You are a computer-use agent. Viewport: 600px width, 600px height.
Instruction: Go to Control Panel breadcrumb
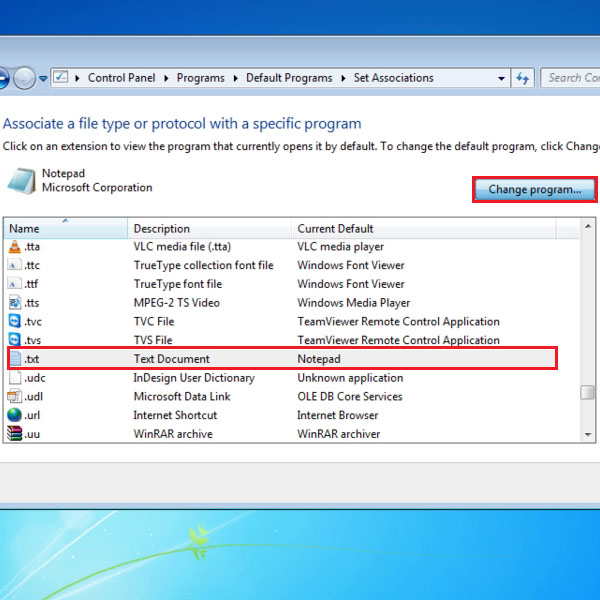tap(121, 78)
